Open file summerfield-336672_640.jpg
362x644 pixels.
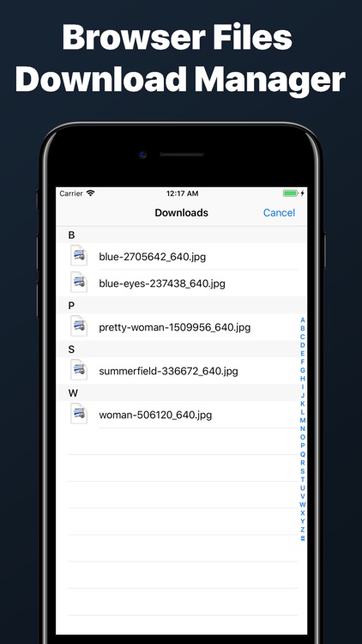(181, 371)
